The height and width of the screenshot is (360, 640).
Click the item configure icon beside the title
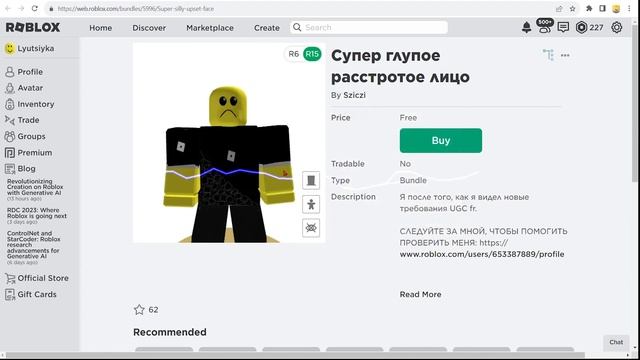(548, 55)
